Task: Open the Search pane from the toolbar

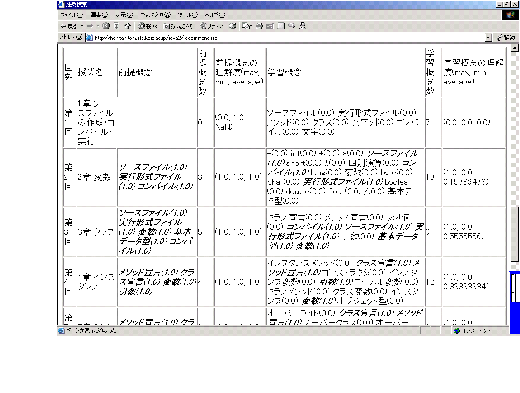Action: (x=148, y=26)
